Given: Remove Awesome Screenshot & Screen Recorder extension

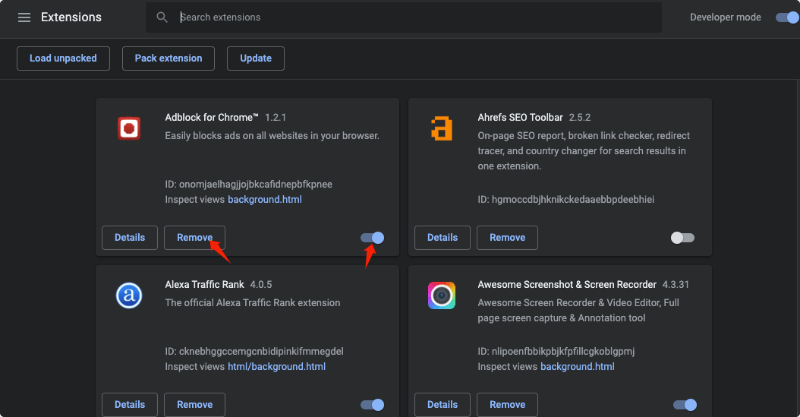Looking at the screenshot, I should coord(507,404).
